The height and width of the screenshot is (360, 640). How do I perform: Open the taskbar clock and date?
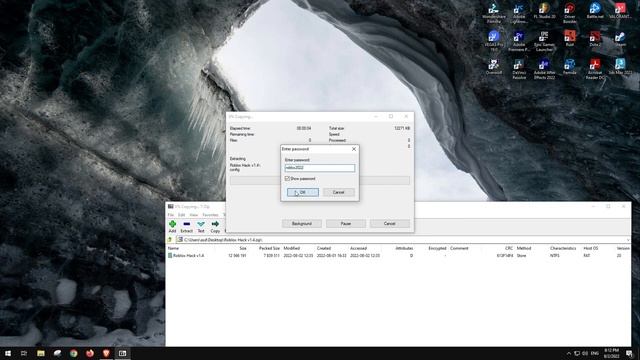(x=611, y=353)
